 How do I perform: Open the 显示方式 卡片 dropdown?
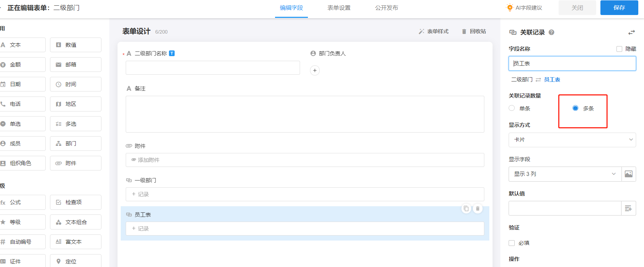572,140
